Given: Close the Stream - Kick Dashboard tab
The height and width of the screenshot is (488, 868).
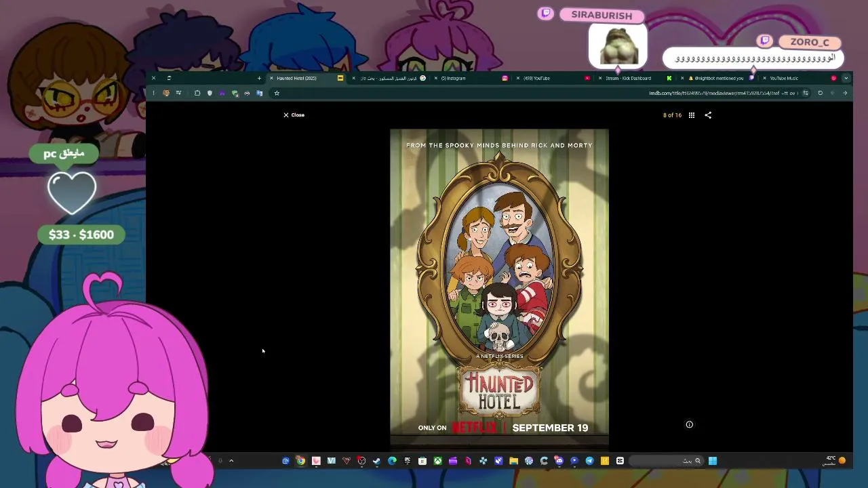Looking at the screenshot, I should point(600,78).
